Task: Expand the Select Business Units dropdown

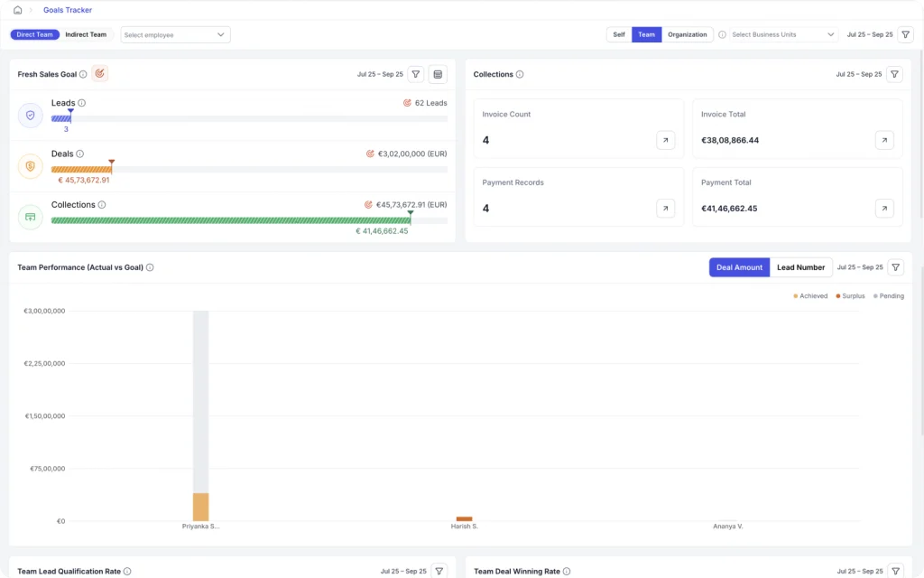Action: [x=782, y=34]
